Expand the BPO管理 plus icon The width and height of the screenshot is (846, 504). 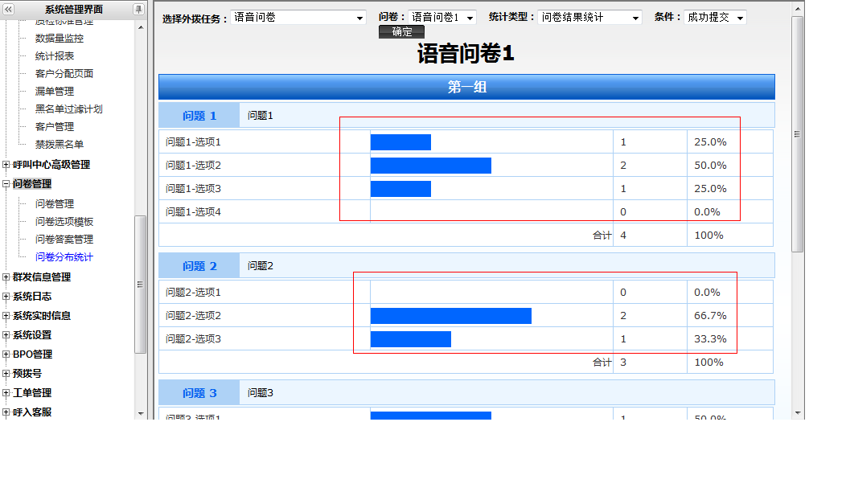6,354
